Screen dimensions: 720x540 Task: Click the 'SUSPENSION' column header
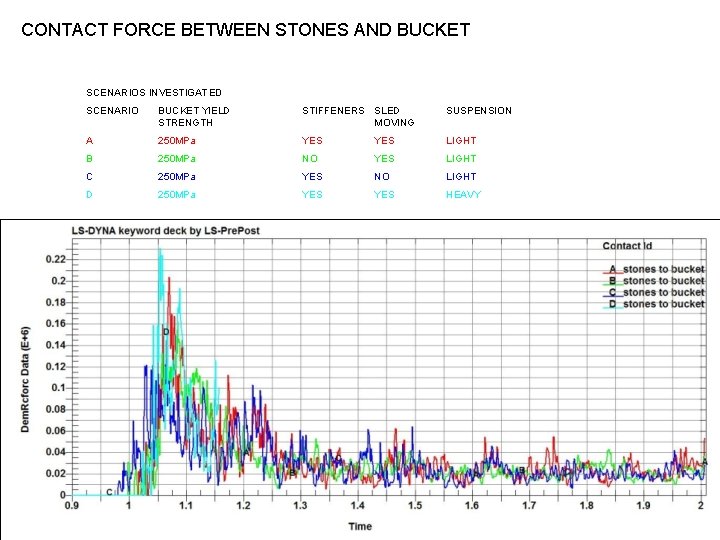pos(478,111)
